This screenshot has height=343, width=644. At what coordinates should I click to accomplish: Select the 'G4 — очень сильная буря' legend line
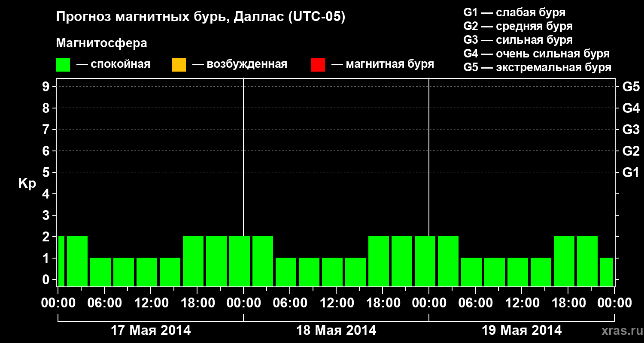(537, 54)
